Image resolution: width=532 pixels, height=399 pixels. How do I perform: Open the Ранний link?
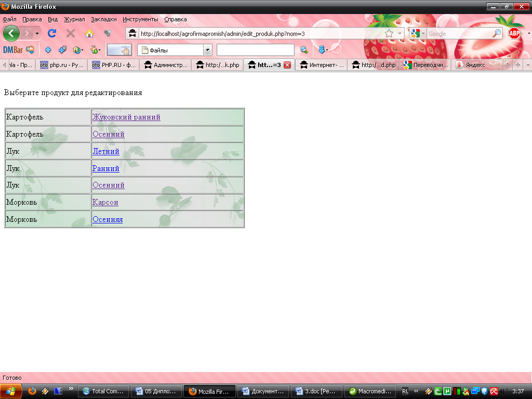click(105, 168)
